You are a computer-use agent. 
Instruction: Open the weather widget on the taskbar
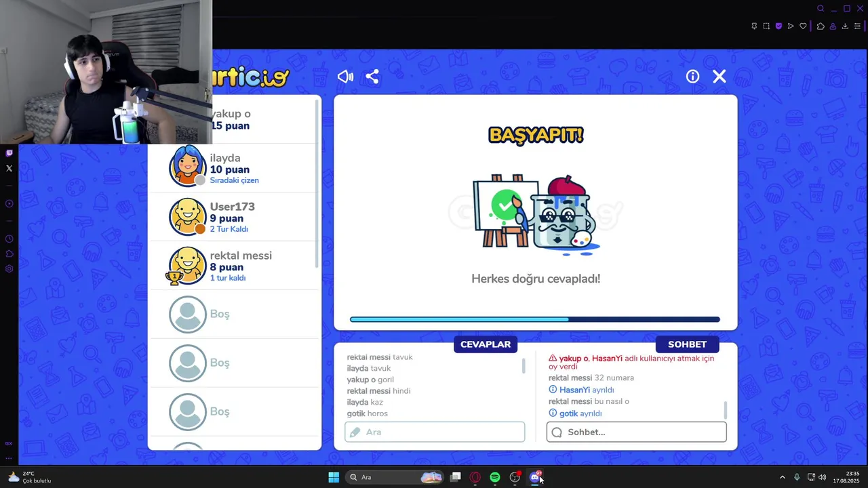click(30, 477)
